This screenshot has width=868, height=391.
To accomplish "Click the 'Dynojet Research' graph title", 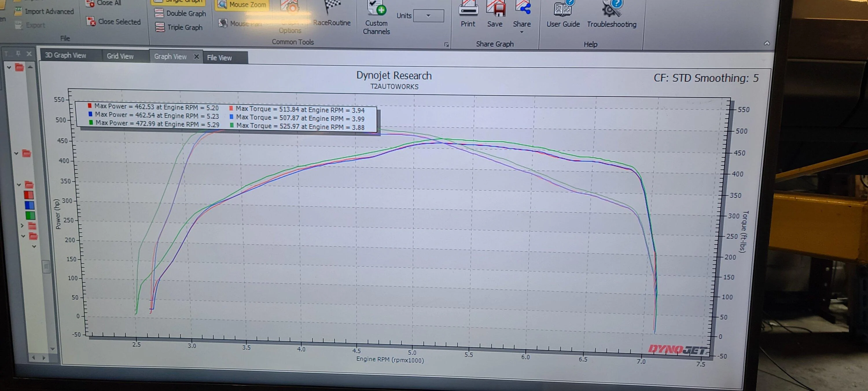I will click(394, 76).
